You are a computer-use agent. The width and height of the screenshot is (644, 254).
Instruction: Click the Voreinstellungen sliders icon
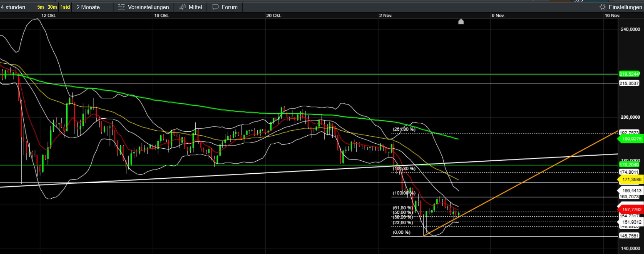(x=121, y=7)
